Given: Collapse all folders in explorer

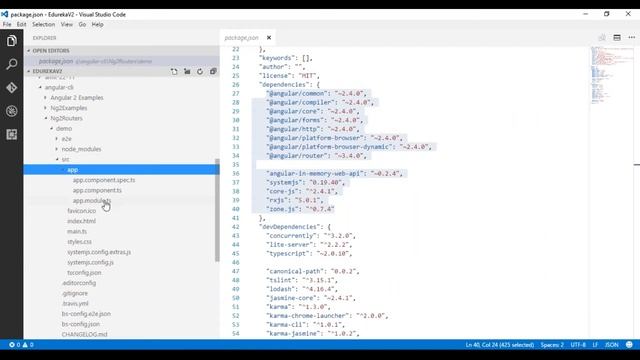Looking at the screenshot, I should click(213, 71).
